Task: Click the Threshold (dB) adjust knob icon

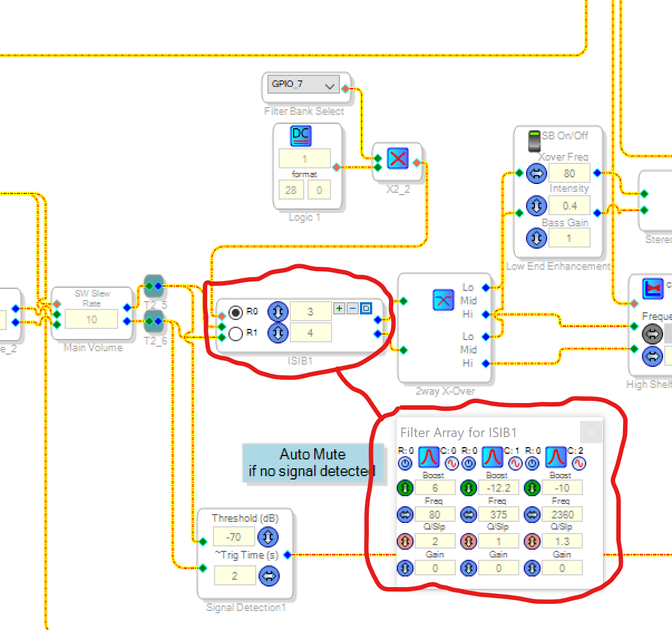Action: pyautogui.click(x=268, y=537)
